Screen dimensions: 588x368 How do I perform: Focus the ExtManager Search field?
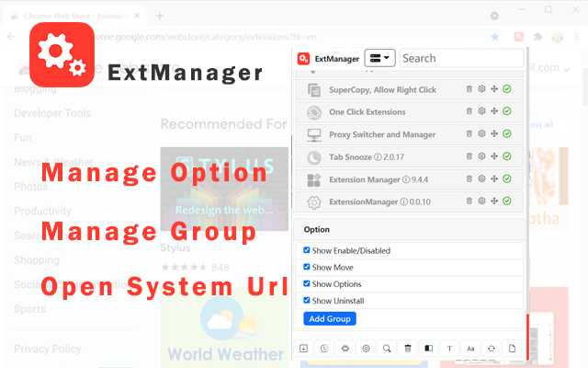(461, 58)
